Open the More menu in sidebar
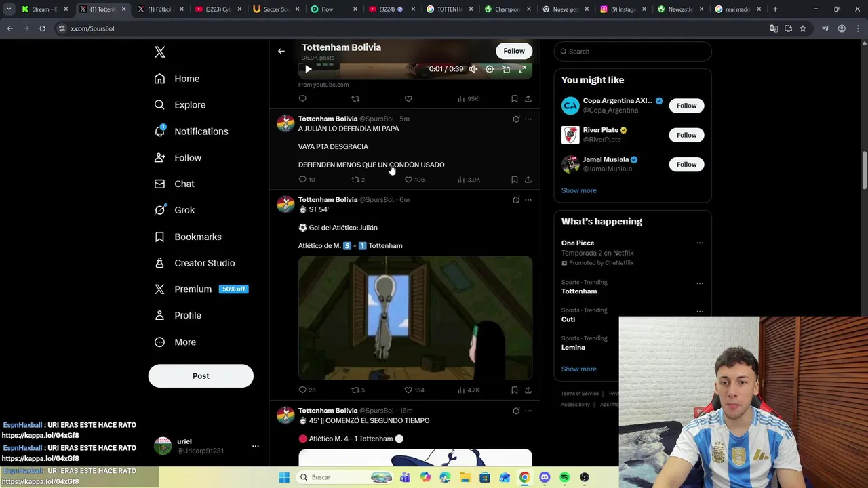This screenshot has width=868, height=488. (175, 342)
